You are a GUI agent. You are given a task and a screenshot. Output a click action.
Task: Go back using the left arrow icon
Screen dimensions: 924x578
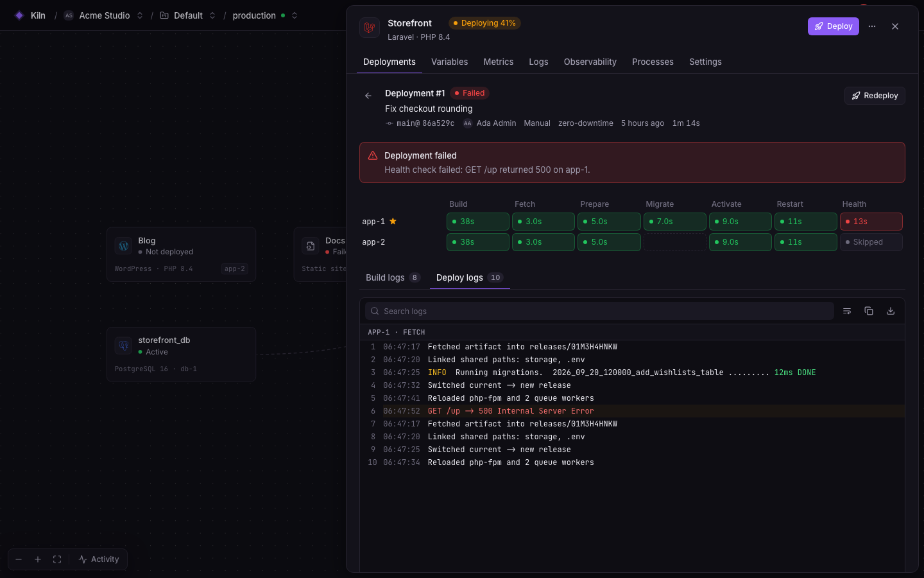(x=368, y=96)
